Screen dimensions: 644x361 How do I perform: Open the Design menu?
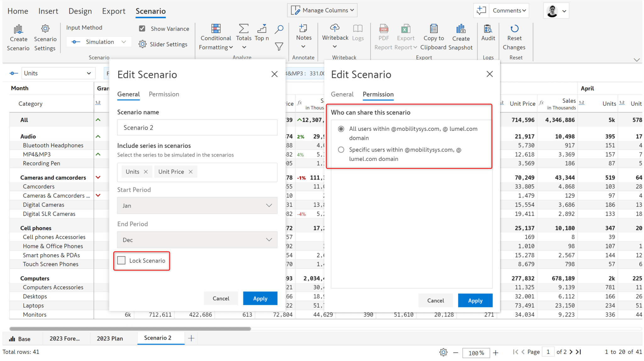[x=80, y=11]
